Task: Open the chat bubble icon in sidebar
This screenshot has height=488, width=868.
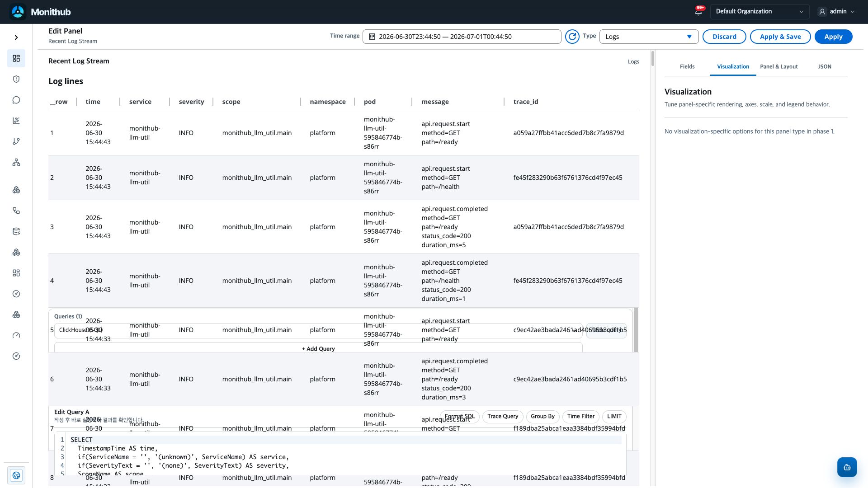Action: (16, 100)
